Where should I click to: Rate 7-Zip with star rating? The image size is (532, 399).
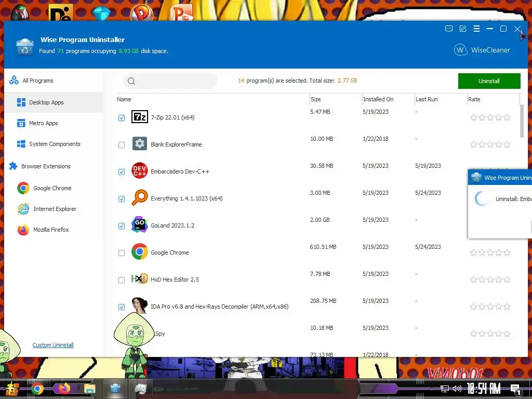[x=490, y=117]
